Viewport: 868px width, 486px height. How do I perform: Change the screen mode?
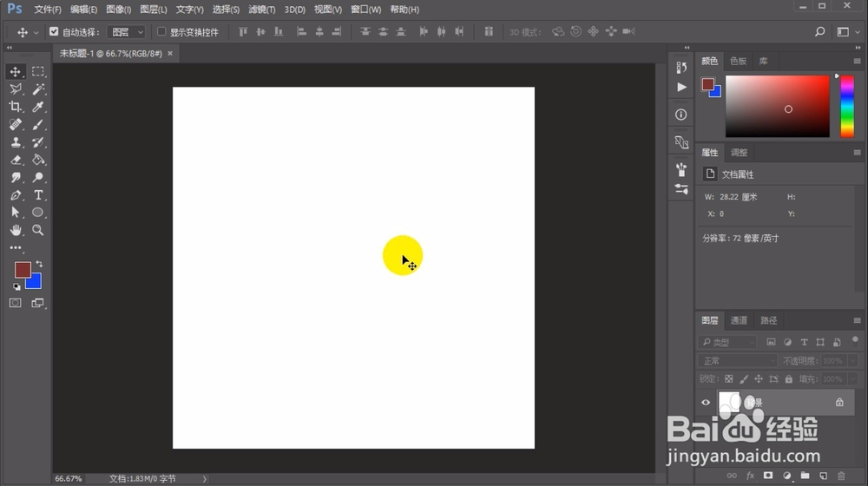tap(37, 303)
